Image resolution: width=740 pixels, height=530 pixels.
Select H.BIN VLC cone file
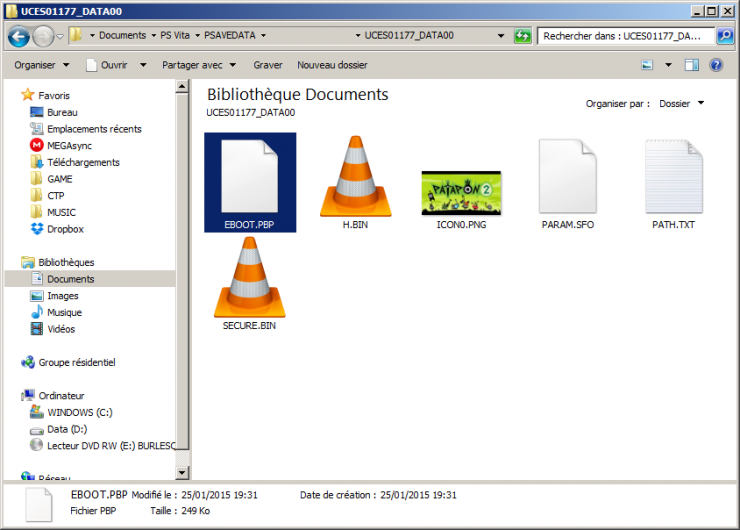coord(355,183)
